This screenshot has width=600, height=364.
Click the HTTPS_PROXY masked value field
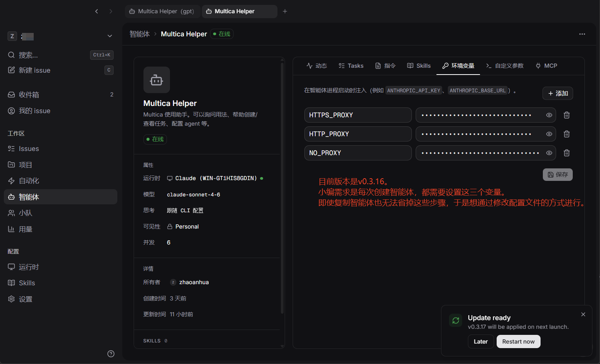[x=486, y=115]
